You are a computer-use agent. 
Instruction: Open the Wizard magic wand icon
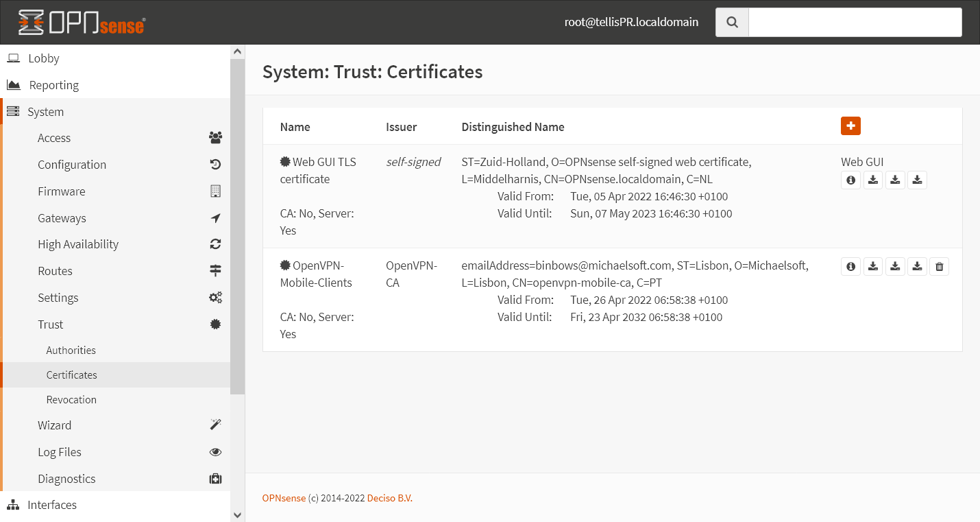215,425
